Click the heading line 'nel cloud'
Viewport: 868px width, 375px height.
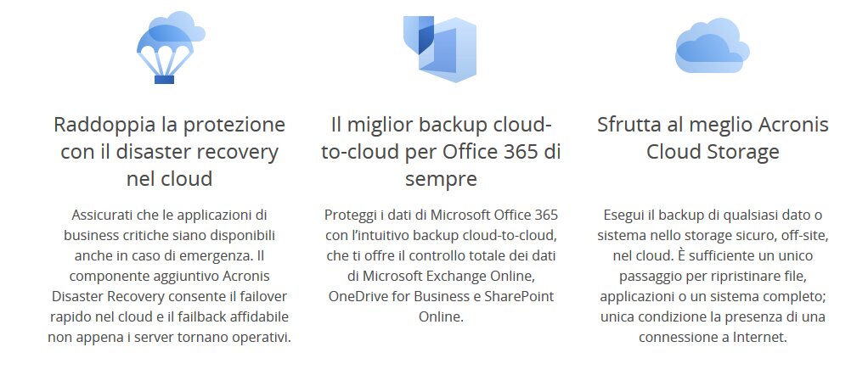169,179
